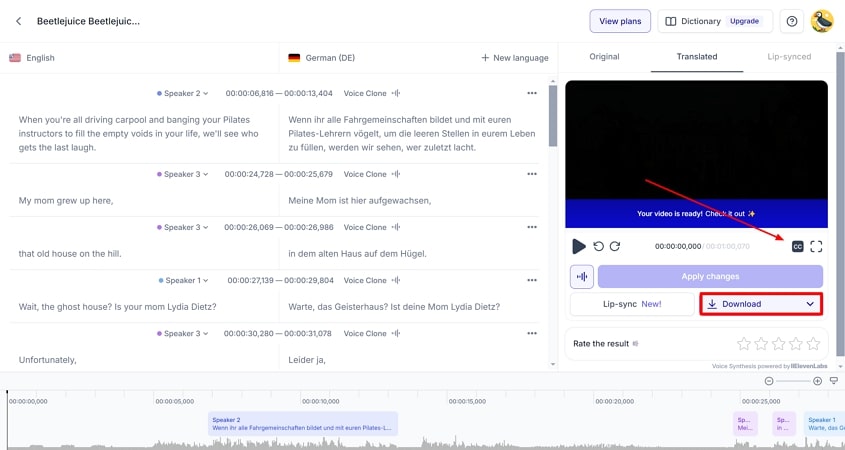The width and height of the screenshot is (845, 450).
Task: Select the English language column header
Action: (32, 58)
